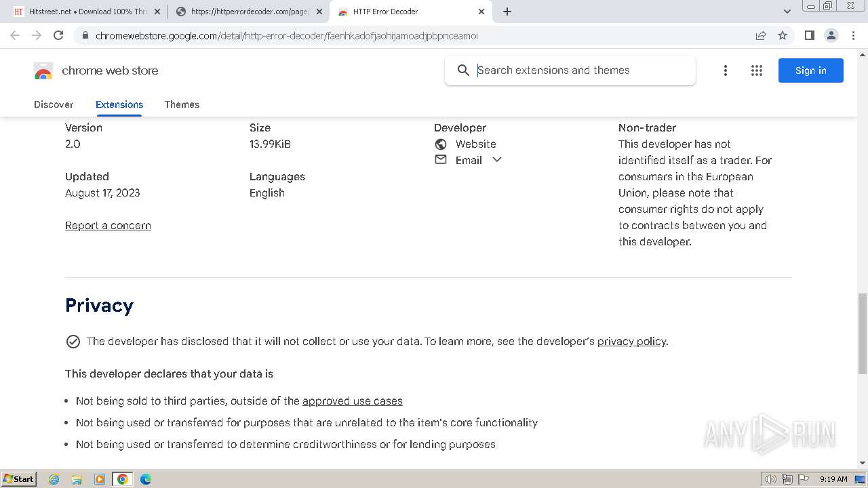868x488 pixels.
Task: Open the developer's privacy policy link
Action: 631,342
